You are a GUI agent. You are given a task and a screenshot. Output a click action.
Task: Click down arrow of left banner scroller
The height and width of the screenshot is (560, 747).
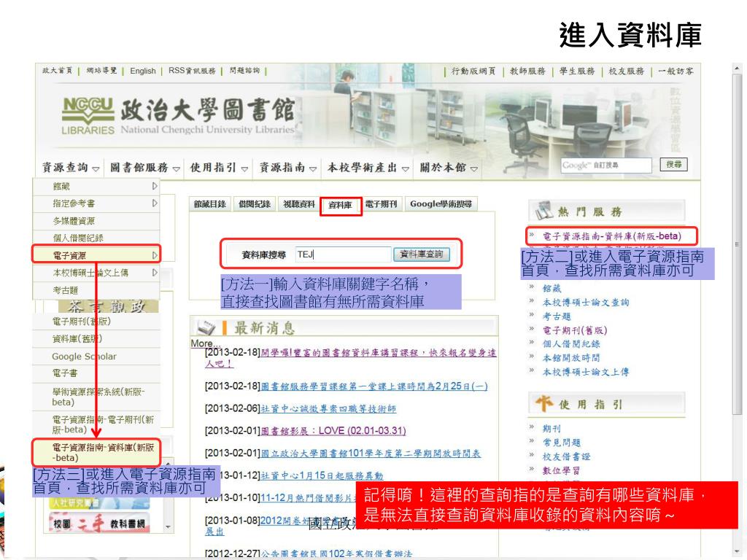(168, 526)
